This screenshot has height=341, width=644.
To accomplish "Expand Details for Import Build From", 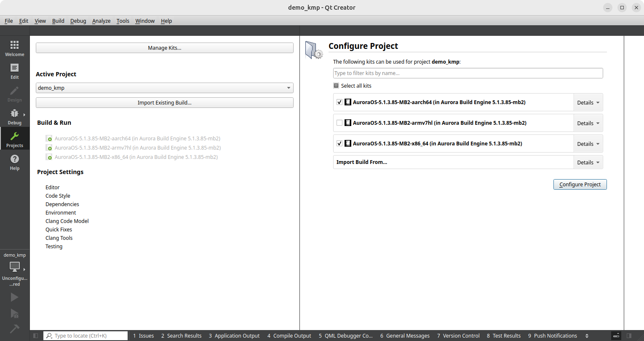I will 588,162.
